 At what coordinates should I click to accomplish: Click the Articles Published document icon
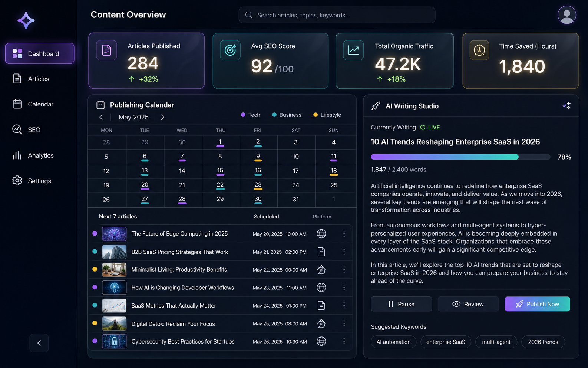pos(106,50)
